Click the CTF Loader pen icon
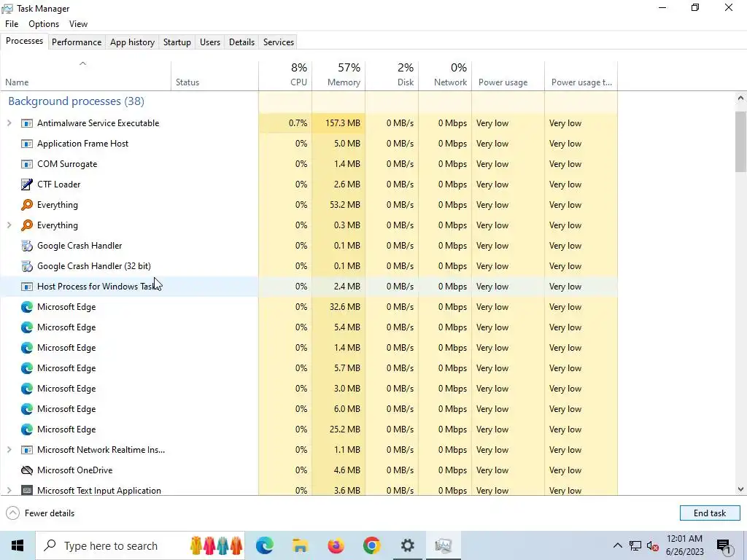This screenshot has height=560, width=747. (27, 184)
